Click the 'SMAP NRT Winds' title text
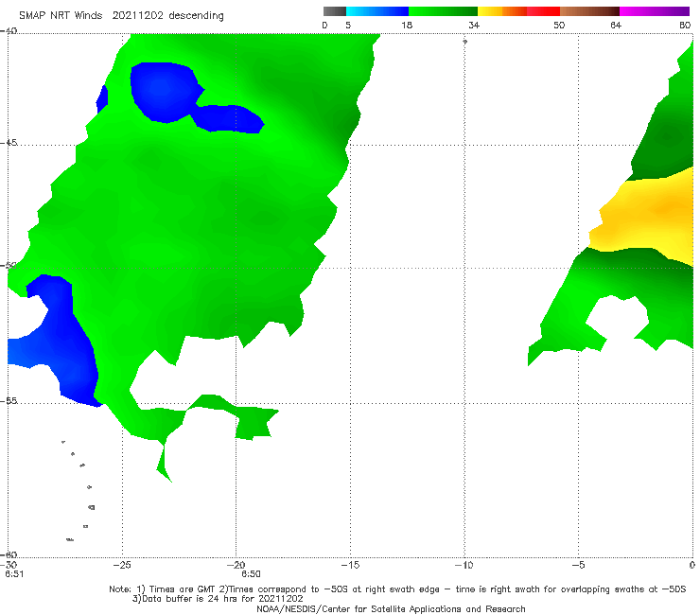Screen dimensions: 700x615 pos(61,15)
